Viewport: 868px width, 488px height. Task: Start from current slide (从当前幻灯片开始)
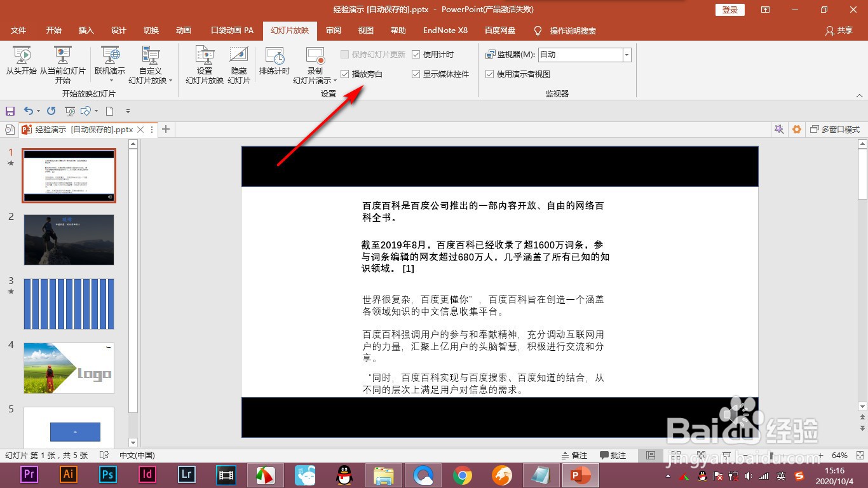[63, 65]
